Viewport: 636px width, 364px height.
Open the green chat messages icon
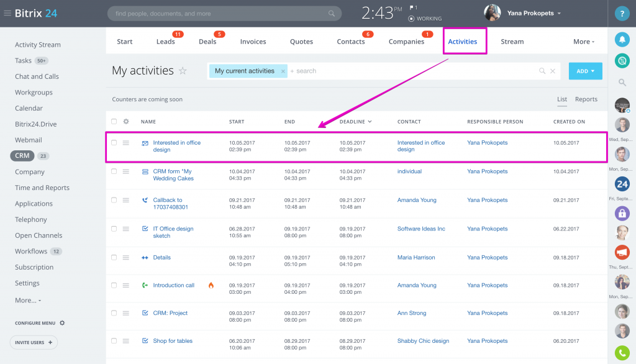[622, 61]
